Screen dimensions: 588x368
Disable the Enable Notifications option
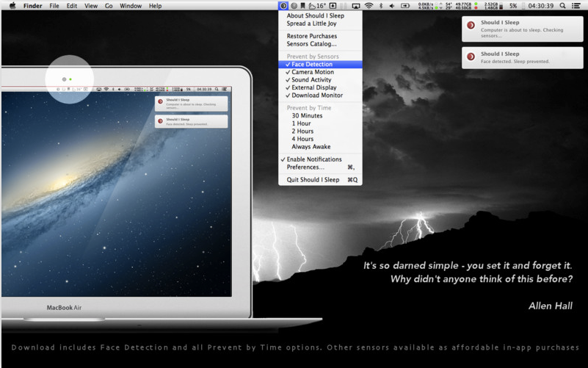[320, 159]
